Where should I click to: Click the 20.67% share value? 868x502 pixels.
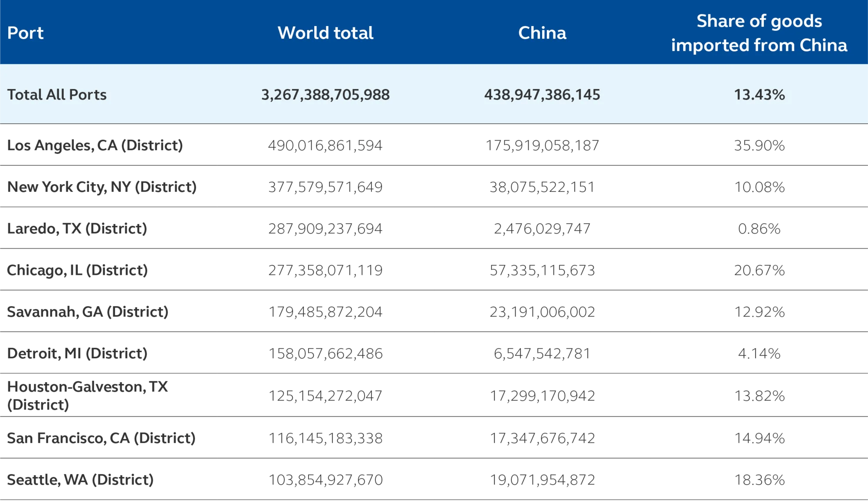click(759, 271)
